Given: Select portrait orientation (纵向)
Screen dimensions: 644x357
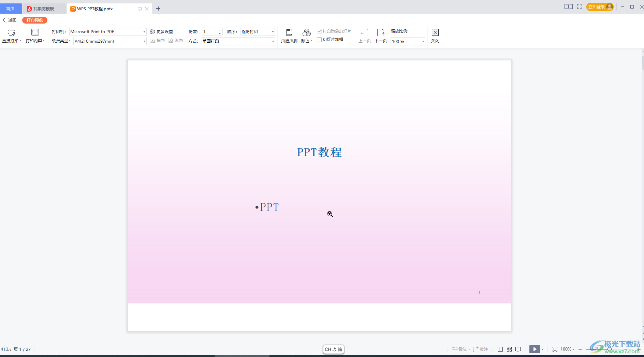Looking at the screenshot, I should point(176,41).
